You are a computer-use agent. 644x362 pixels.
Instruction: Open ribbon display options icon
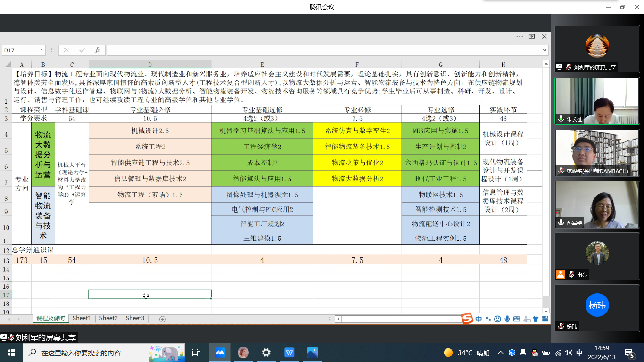[532, 36]
